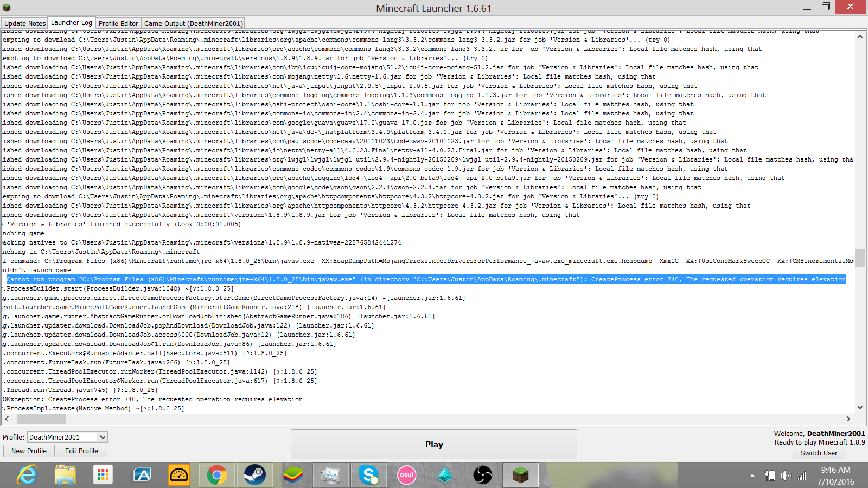This screenshot has width=868, height=488.
Task: Click the Play button
Action: [x=434, y=444]
